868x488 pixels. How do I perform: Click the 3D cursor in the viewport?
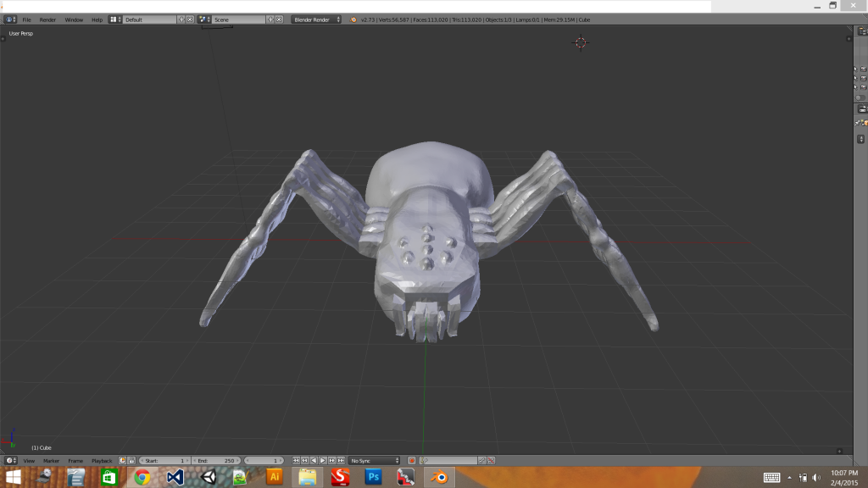580,42
